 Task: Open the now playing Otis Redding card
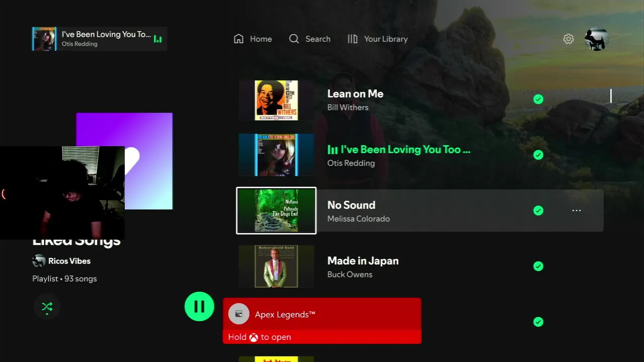click(x=100, y=39)
